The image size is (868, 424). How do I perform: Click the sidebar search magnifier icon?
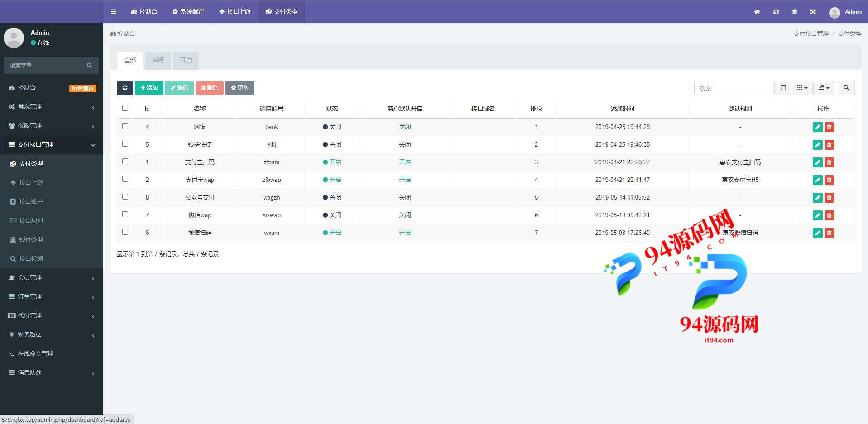pyautogui.click(x=90, y=65)
